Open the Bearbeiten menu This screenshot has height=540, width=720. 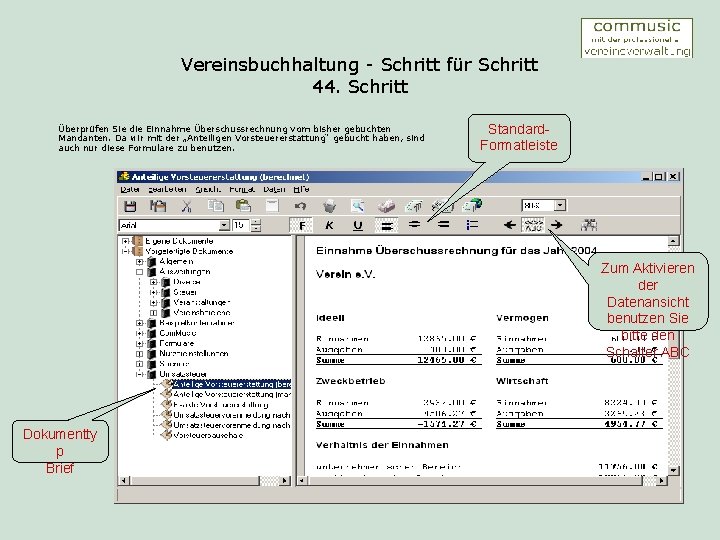(x=168, y=189)
